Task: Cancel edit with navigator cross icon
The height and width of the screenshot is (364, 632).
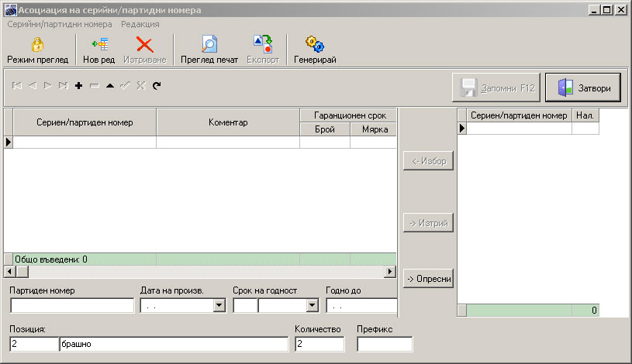Action: [141, 85]
